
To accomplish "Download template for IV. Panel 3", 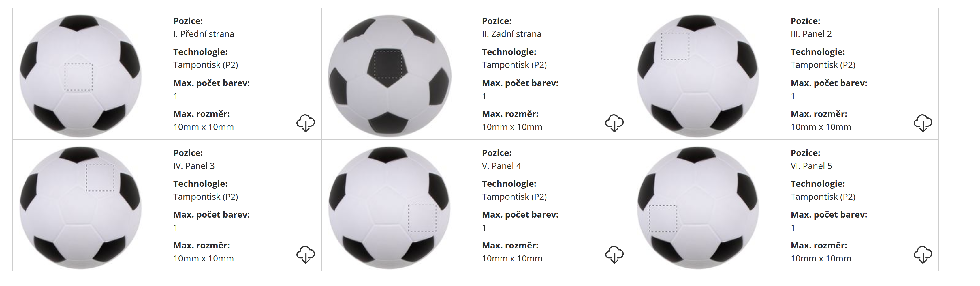I will 306,254.
